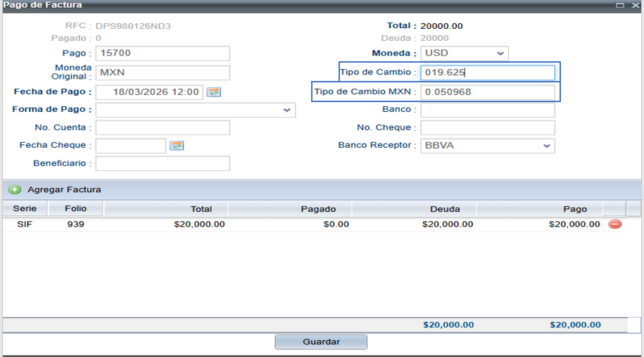Click the green Agregar Factura plus icon
The image size is (644, 357).
click(x=14, y=189)
